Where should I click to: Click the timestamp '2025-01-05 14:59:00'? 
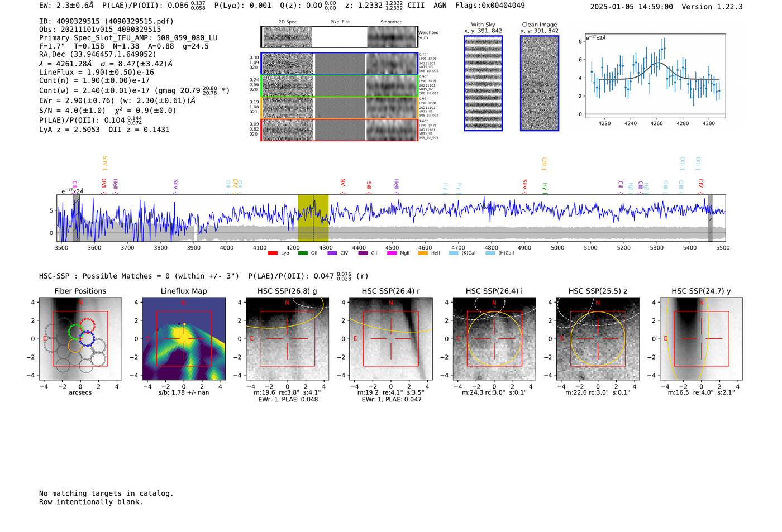tap(632, 7)
